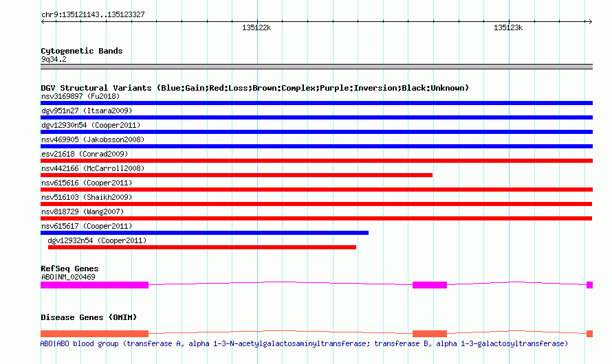Click the red bar under nsv615616
The width and height of the screenshot is (612, 364).
316,190
